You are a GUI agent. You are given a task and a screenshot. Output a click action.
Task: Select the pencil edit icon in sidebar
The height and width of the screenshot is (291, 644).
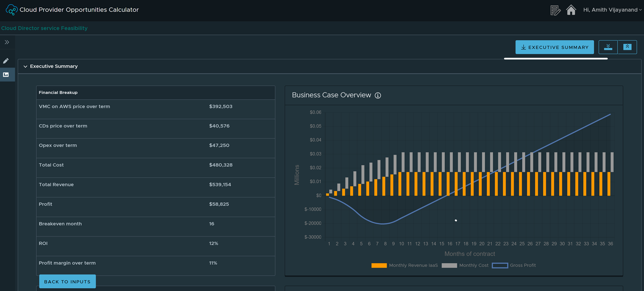[6, 61]
